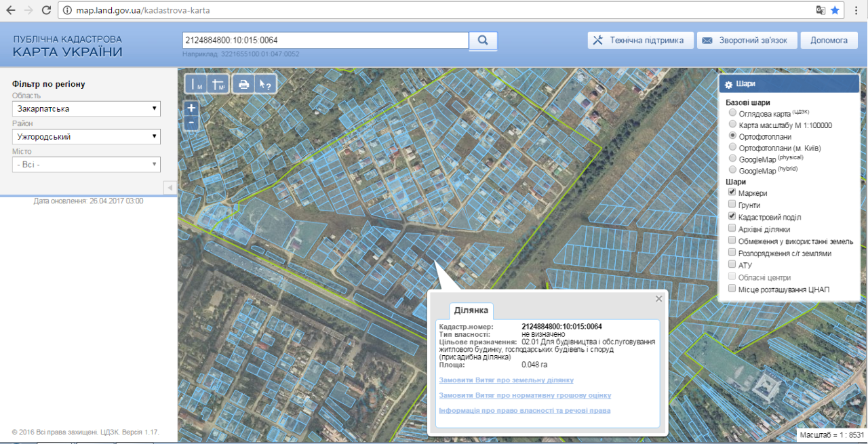Select Ортофотоплани base layer

pyautogui.click(x=732, y=136)
